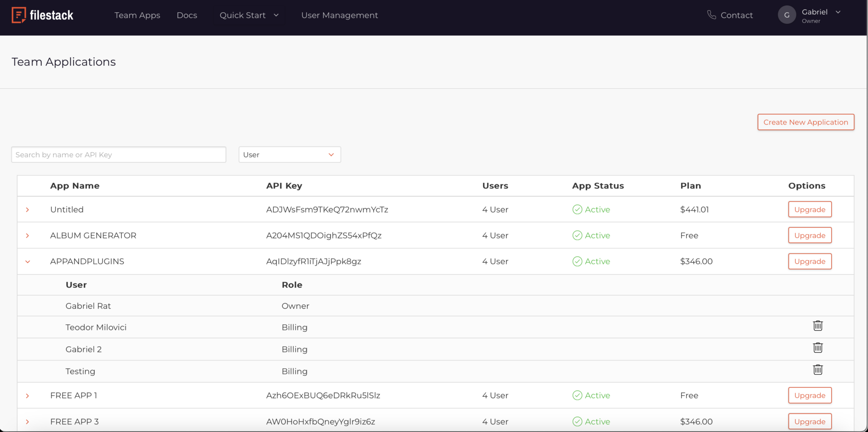The image size is (868, 432).
Task: Click the Active status icon for Untitled
Action: coord(577,209)
